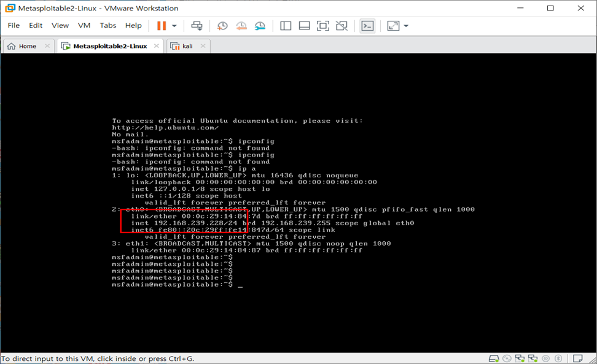Screen dimensions: 597x364
Task: Click the last terminal prompt with cursor
Action: [177, 284]
